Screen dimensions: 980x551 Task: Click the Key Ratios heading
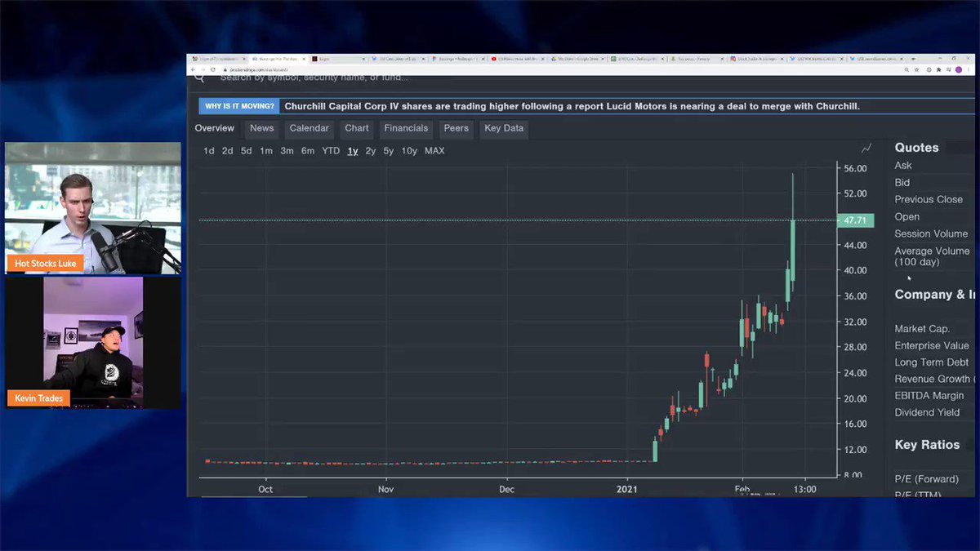[927, 445]
